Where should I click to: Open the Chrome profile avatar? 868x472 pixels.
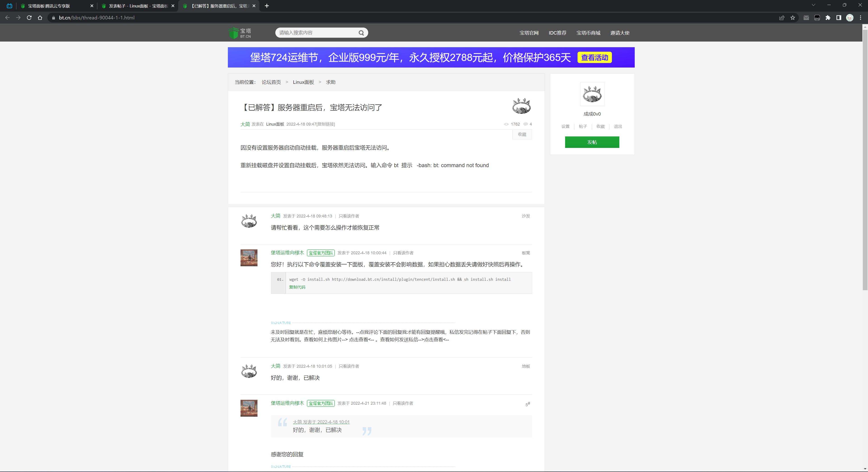tap(850, 18)
